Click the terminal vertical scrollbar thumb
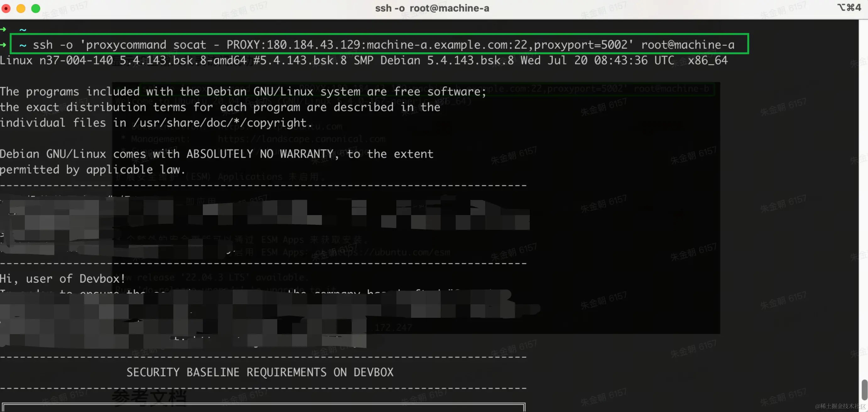 [x=865, y=390]
